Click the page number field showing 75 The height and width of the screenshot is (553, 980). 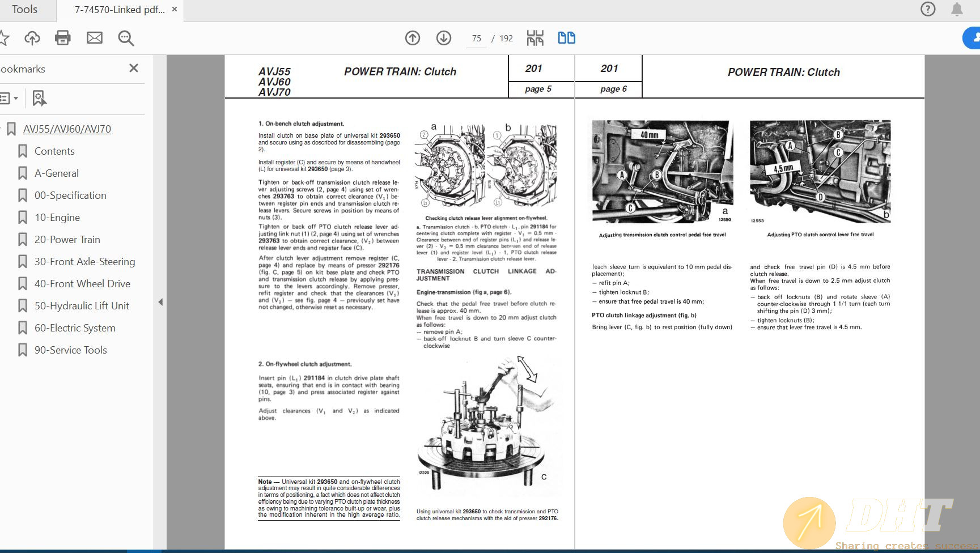[x=477, y=39]
